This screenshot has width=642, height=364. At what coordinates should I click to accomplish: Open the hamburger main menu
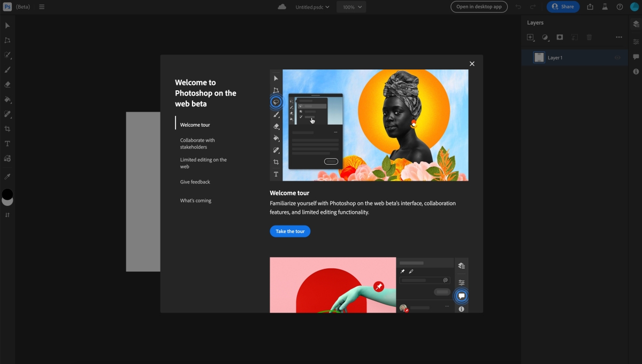pyautogui.click(x=42, y=7)
